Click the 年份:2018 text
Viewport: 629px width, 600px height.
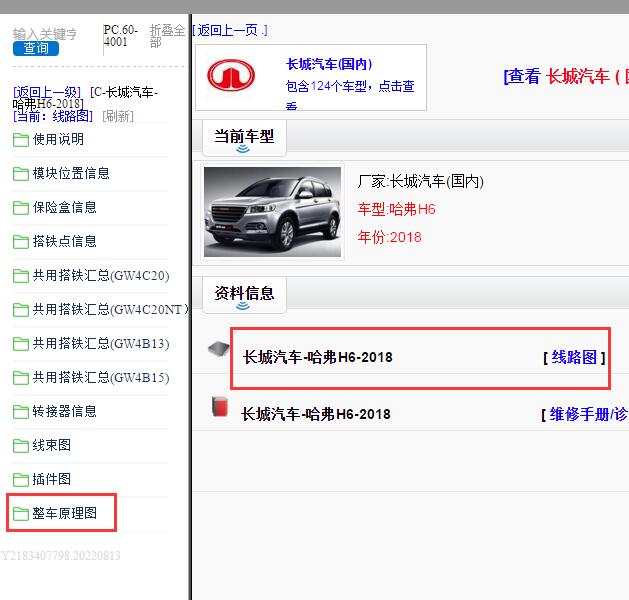pos(390,237)
